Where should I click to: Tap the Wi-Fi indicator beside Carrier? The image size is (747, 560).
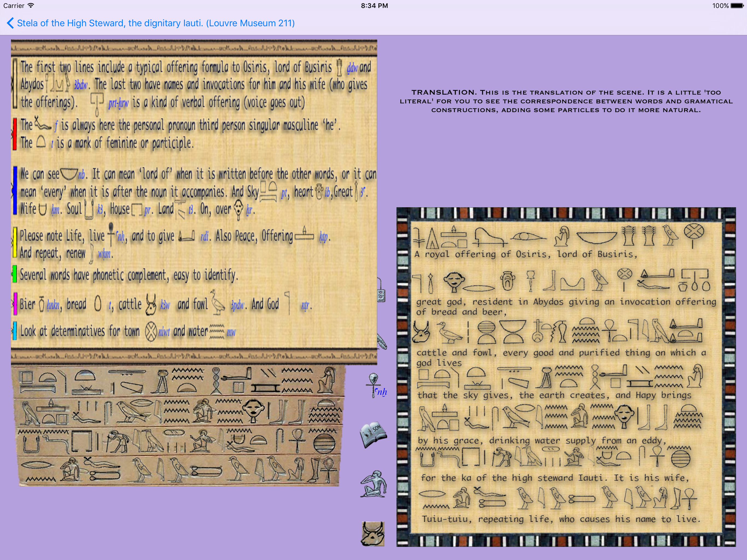coord(30,5)
